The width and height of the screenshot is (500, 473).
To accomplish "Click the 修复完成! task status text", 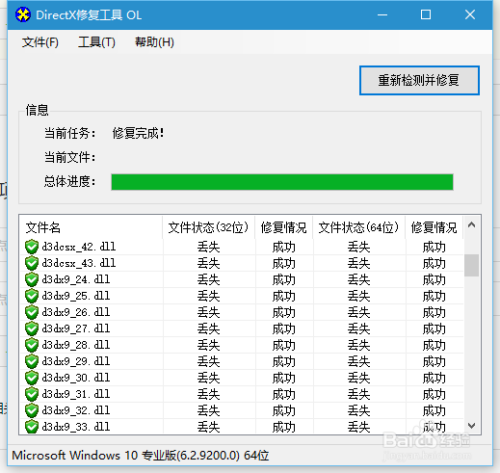I will 138,134.
